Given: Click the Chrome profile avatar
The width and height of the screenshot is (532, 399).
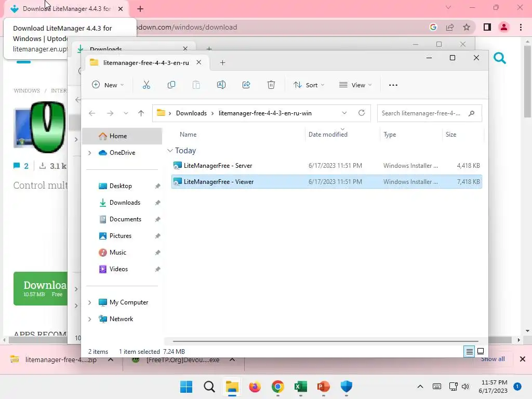Looking at the screenshot, I should 504,27.
